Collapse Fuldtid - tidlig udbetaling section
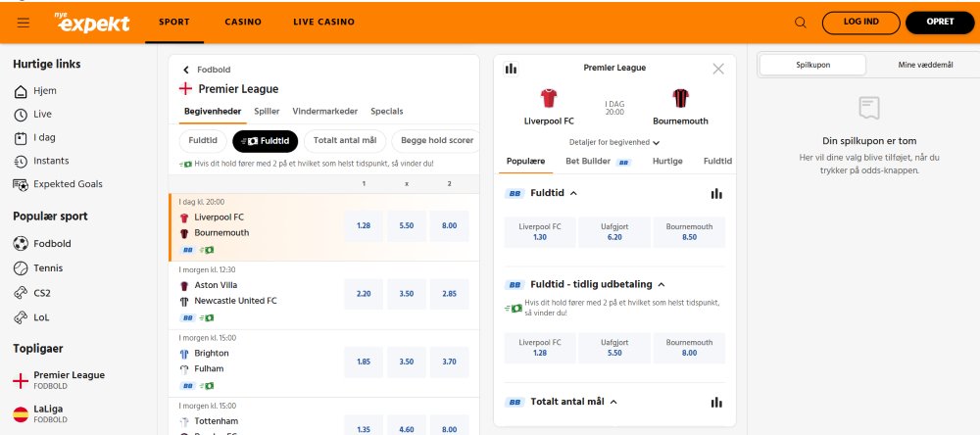Image resolution: width=980 pixels, height=435 pixels. point(661,284)
